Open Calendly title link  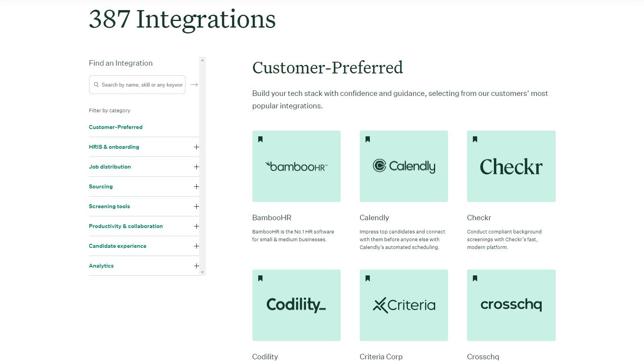click(x=374, y=218)
